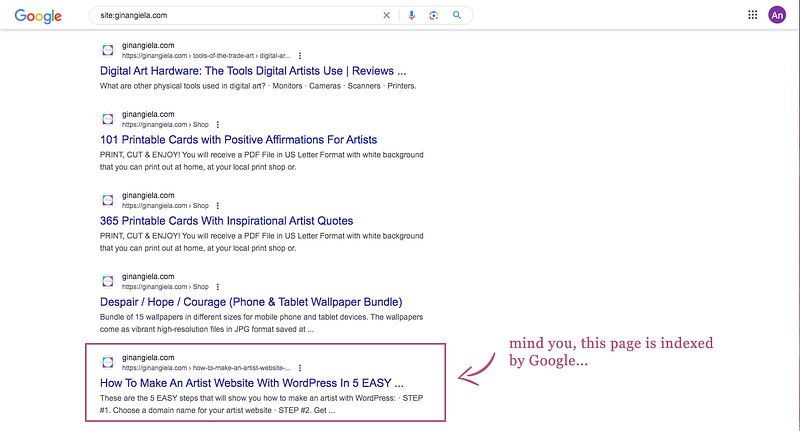Click the magnifying glass search button
The image size is (800, 431).
(457, 15)
